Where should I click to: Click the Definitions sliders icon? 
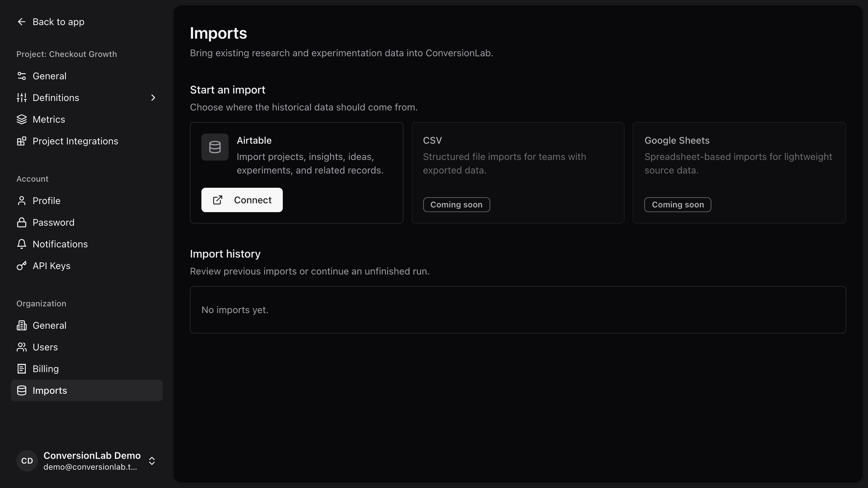[22, 98]
